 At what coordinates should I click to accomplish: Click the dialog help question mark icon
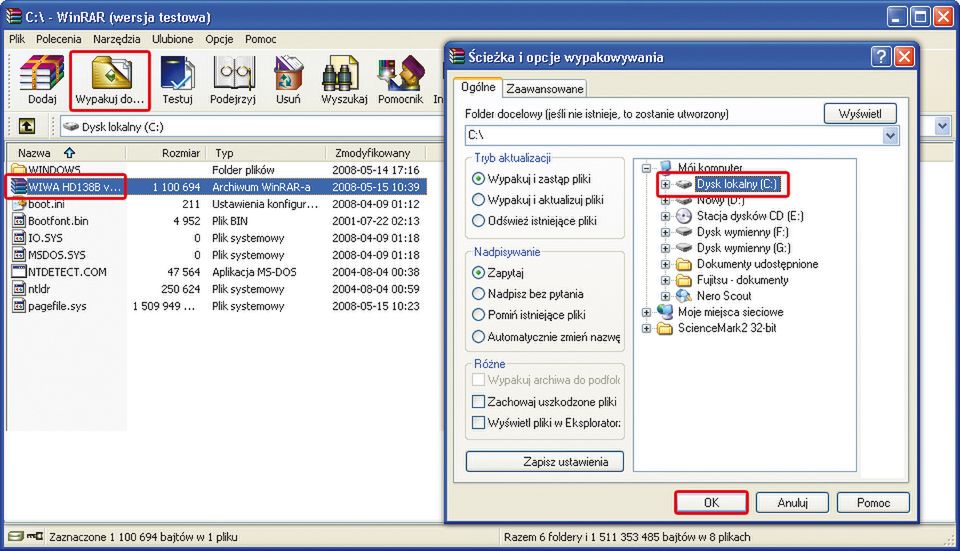[x=880, y=57]
